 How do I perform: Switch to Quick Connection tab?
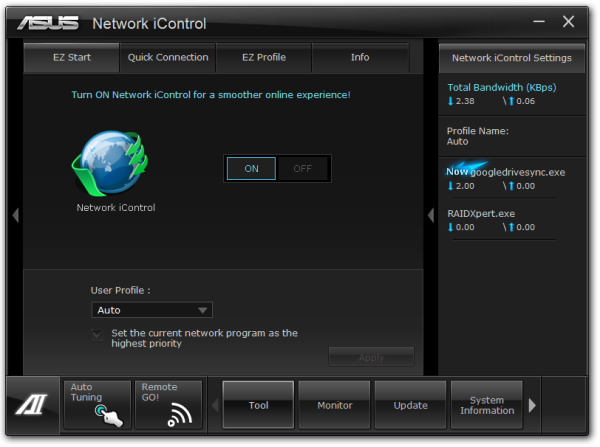click(x=168, y=57)
